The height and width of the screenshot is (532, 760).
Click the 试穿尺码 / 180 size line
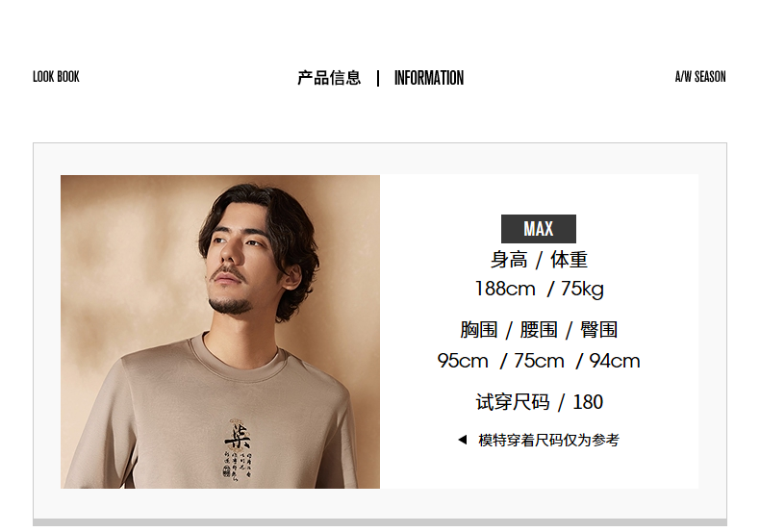point(539,403)
